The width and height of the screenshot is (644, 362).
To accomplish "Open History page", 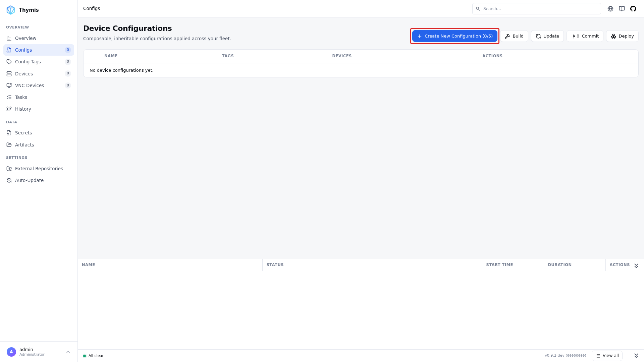I will coord(39,109).
